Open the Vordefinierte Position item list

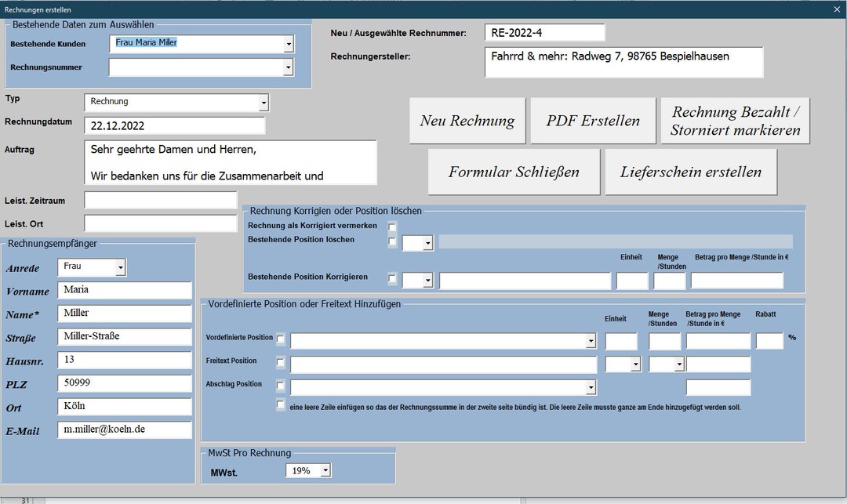[x=591, y=340]
